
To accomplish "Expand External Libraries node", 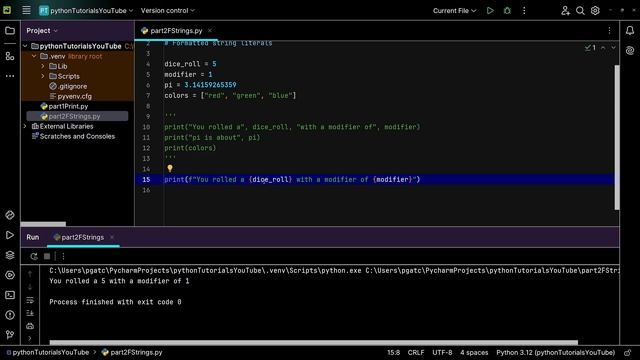I will pyautogui.click(x=25, y=126).
